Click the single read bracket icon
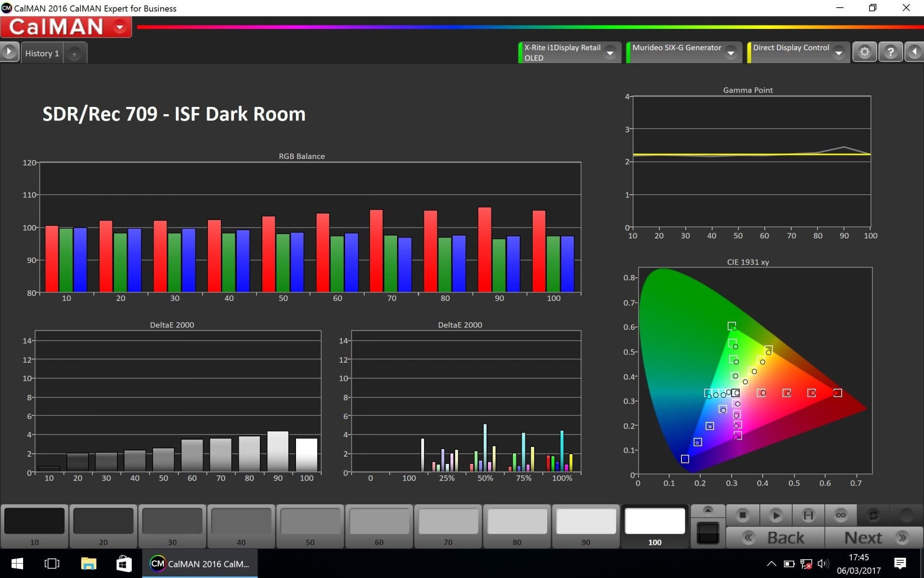924x578 pixels. coord(808,515)
